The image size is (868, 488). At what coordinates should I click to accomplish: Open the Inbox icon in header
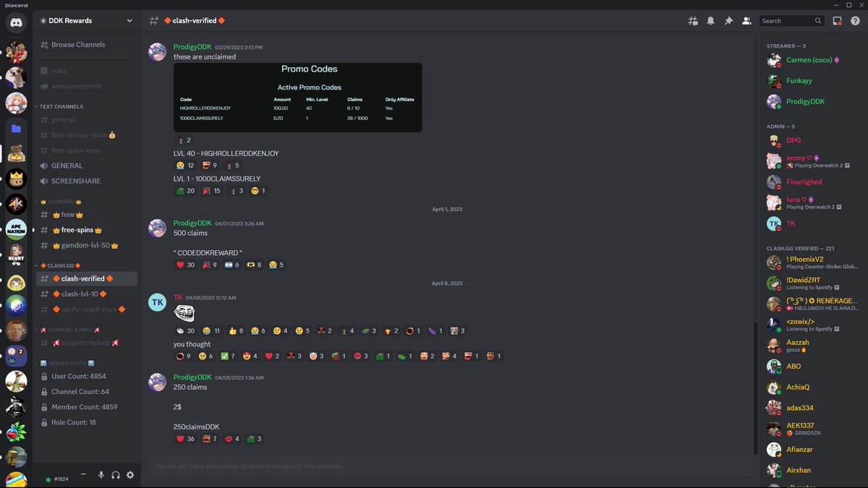click(837, 21)
